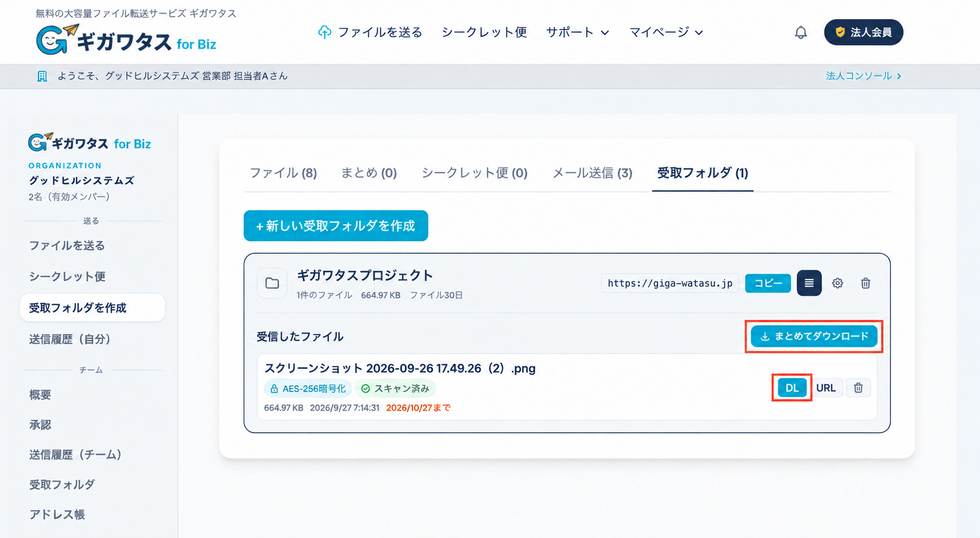The image size is (980, 538).
Task: Click the shield icon on 法人会員 badge
Action: pos(840,32)
